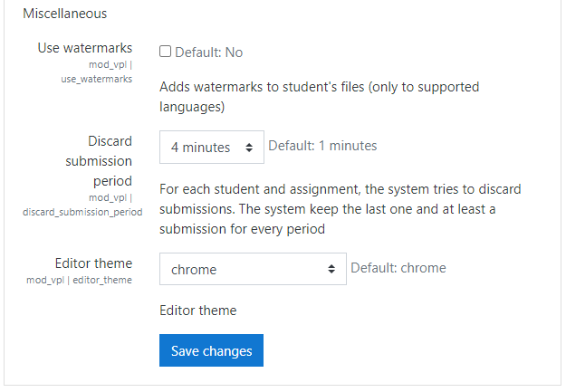The width and height of the screenshot is (566, 392).
Task: Click the arrows on the 4 minutes selector
Action: (249, 147)
